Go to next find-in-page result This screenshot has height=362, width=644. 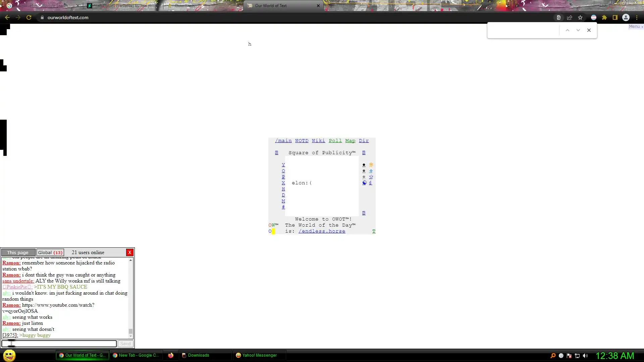[x=578, y=30]
